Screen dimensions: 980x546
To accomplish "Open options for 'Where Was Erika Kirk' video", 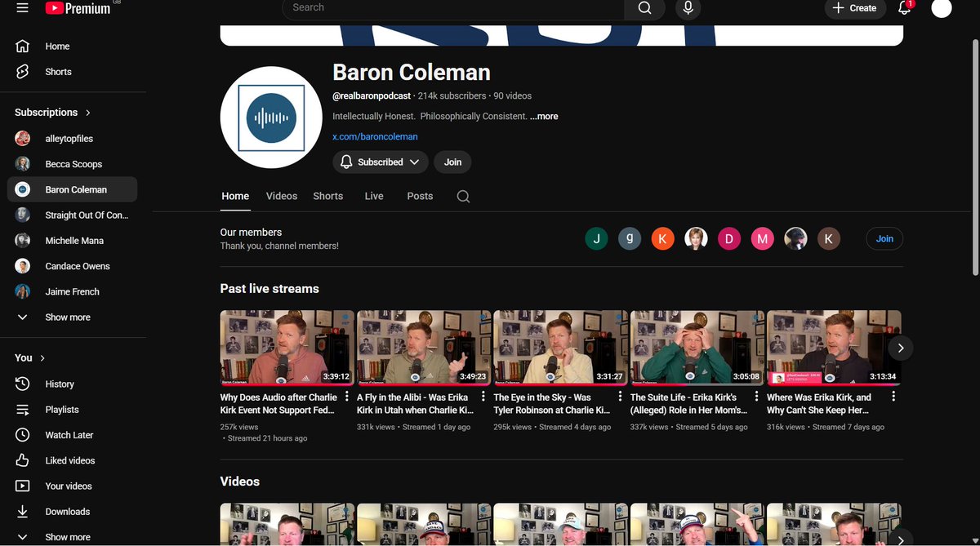I will [893, 397].
